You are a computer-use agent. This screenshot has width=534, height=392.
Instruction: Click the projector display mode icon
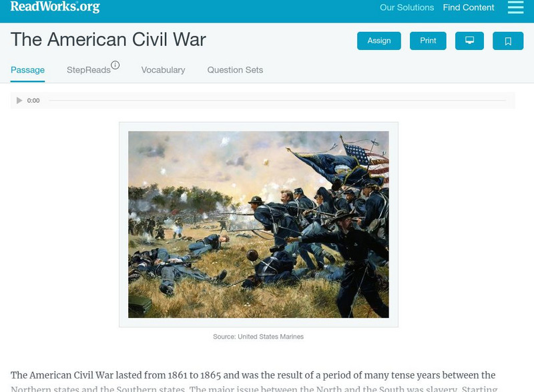point(469,41)
